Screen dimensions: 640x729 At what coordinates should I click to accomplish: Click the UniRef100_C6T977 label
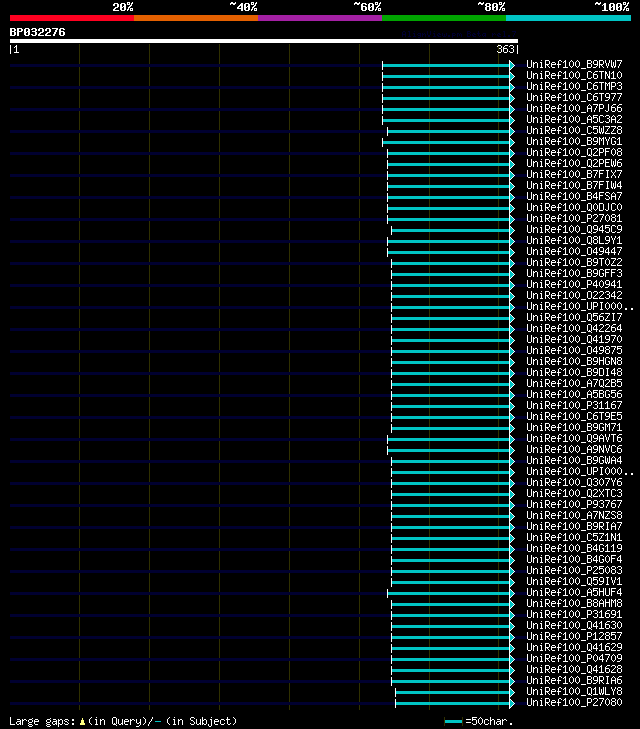pos(574,97)
